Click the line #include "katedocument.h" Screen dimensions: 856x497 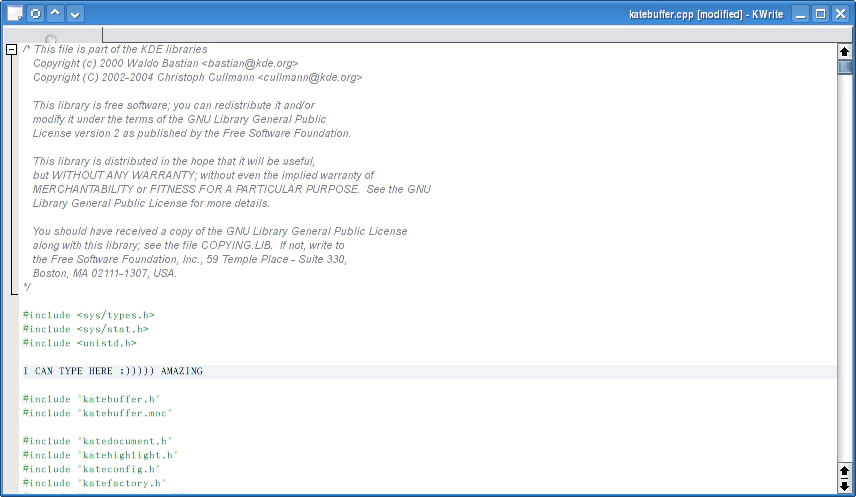click(x=98, y=441)
